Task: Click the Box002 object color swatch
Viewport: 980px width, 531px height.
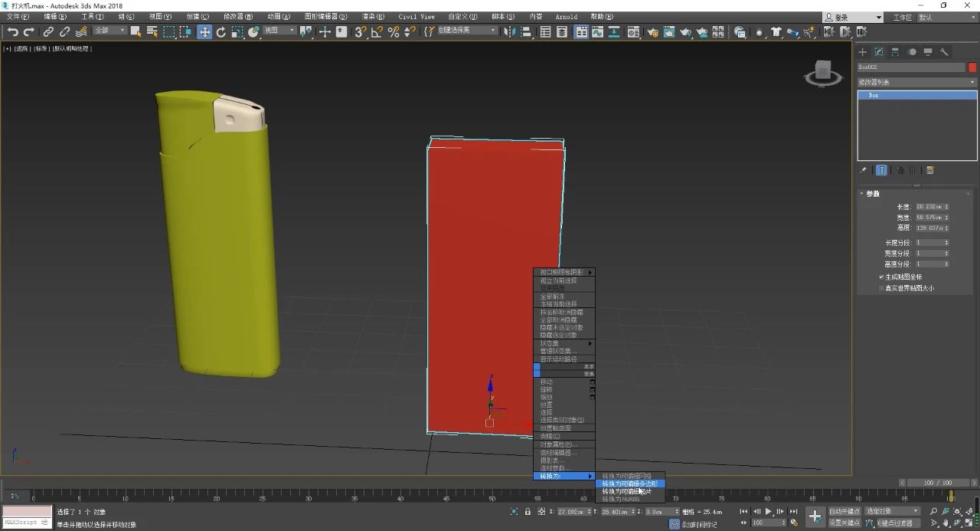Action: pos(972,67)
